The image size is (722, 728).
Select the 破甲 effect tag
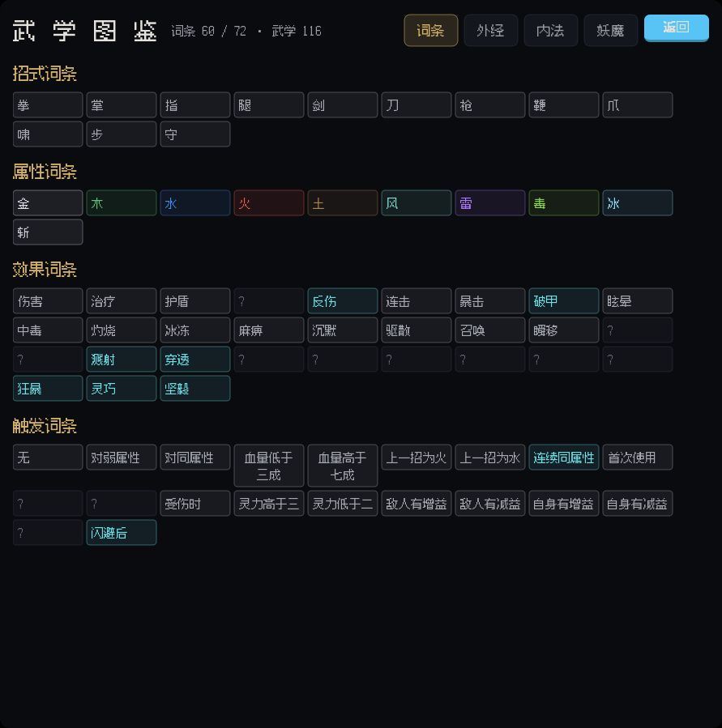563,301
